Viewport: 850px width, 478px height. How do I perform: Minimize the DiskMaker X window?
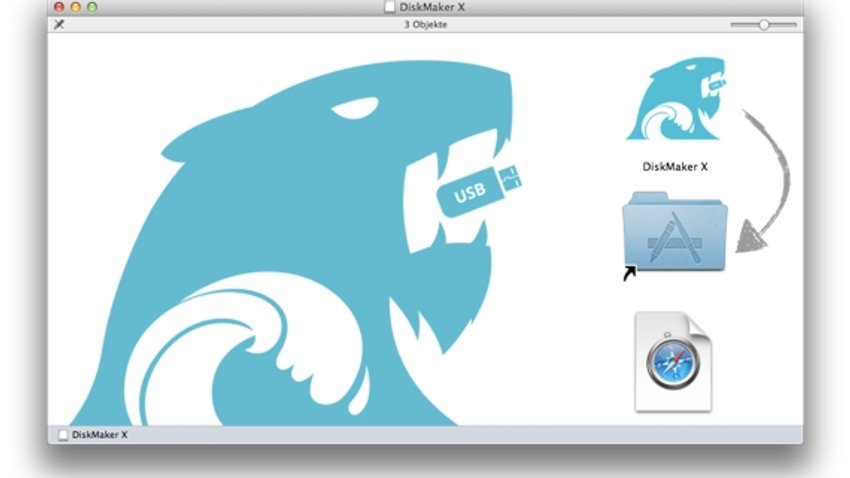(76, 7)
